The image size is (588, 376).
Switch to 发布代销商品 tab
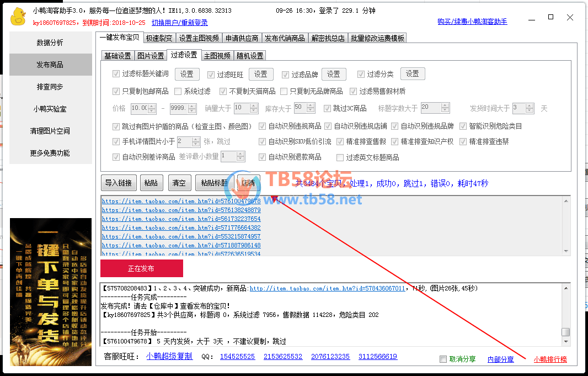pyautogui.click(x=285, y=38)
